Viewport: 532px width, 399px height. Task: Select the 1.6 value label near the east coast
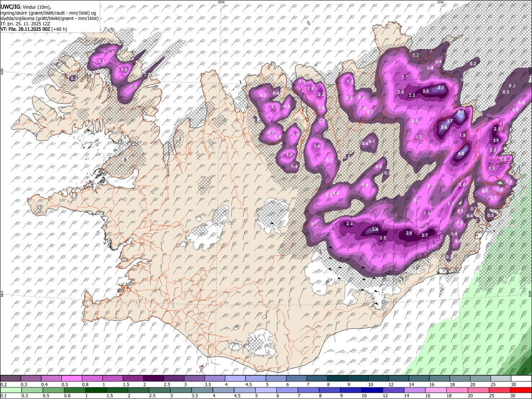coord(492,168)
